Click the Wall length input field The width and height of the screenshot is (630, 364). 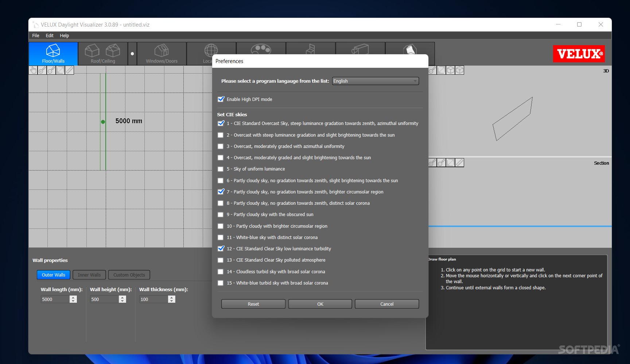point(55,299)
